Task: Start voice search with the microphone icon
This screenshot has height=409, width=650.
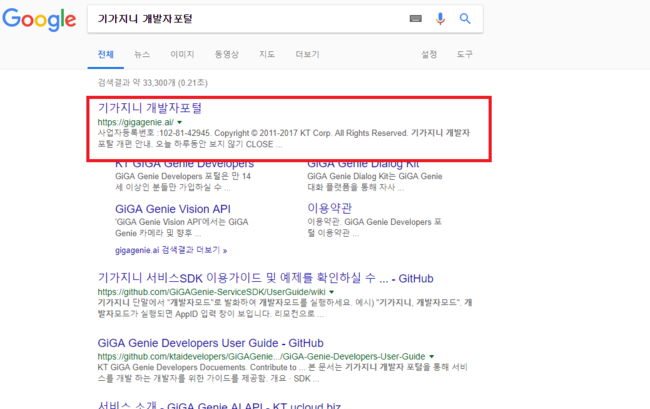Action: pos(440,19)
